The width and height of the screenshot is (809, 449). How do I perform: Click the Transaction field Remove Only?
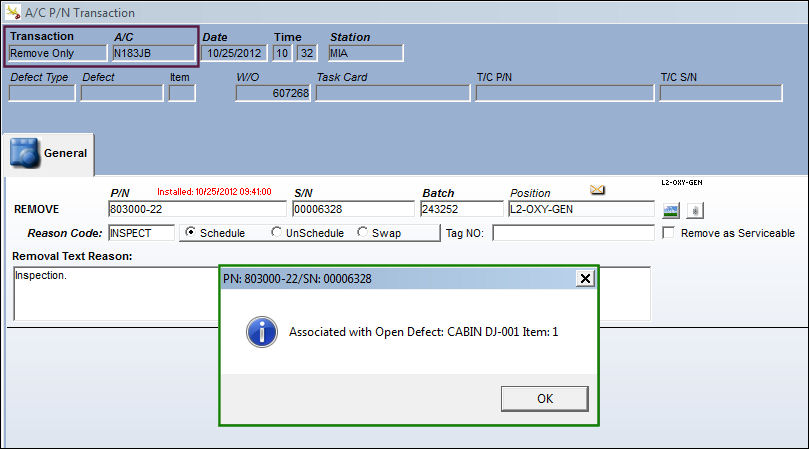(58, 53)
